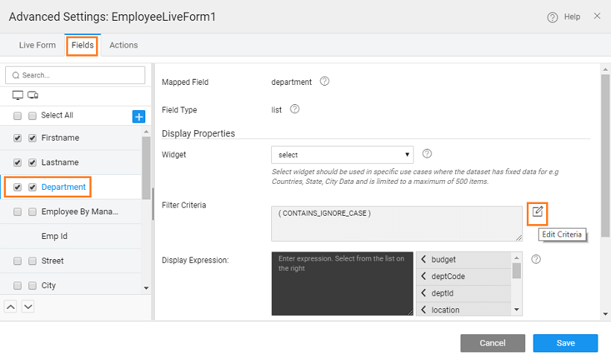
Task: Open the Widget select dropdown
Action: coord(342,155)
